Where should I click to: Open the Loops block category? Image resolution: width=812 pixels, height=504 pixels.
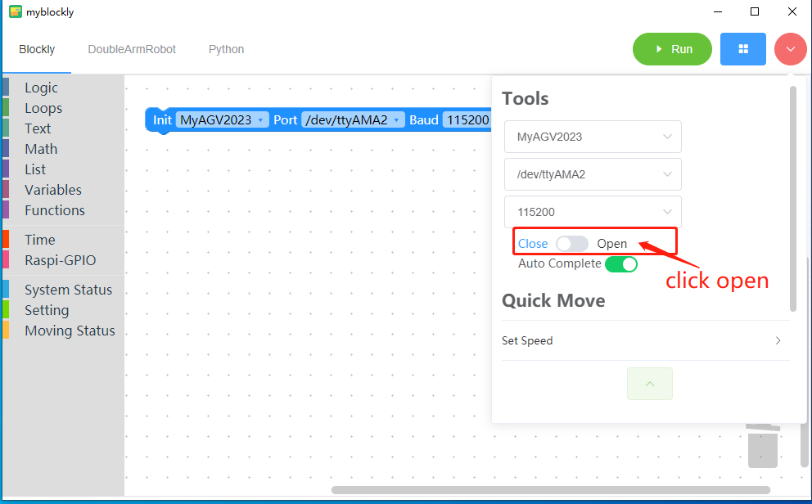[63, 108]
